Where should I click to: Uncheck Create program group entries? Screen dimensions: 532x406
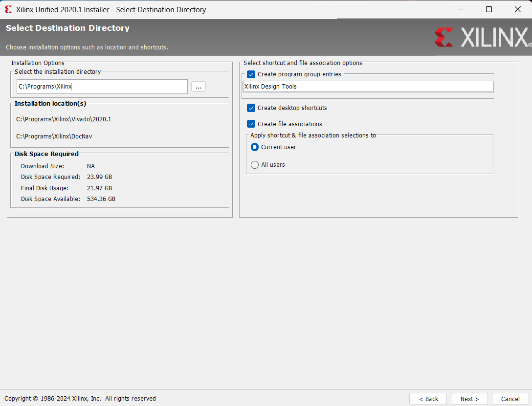pos(251,74)
